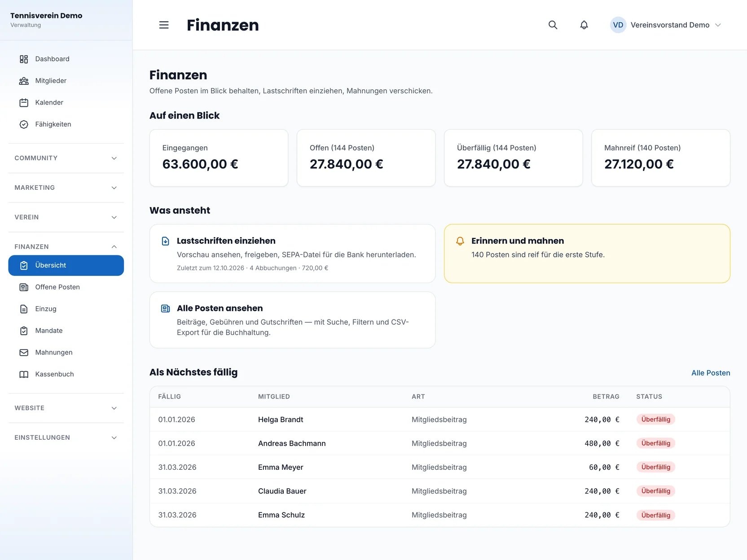
Task: Collapse the FINANZEN section
Action: point(66,246)
